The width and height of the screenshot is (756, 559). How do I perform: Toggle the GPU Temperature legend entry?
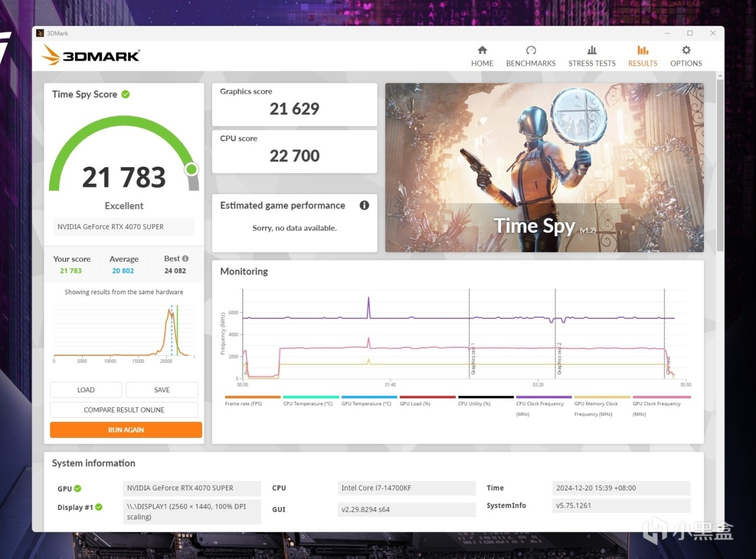point(369,401)
